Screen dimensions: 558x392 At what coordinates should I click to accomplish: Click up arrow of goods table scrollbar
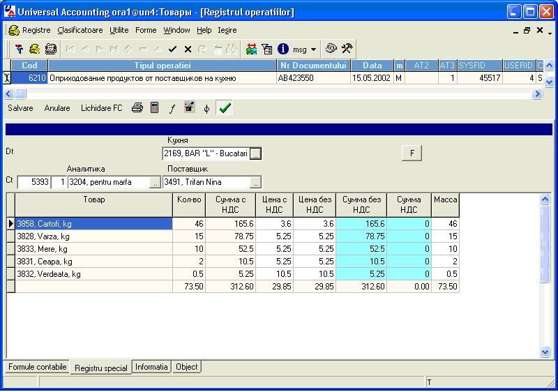click(545, 199)
